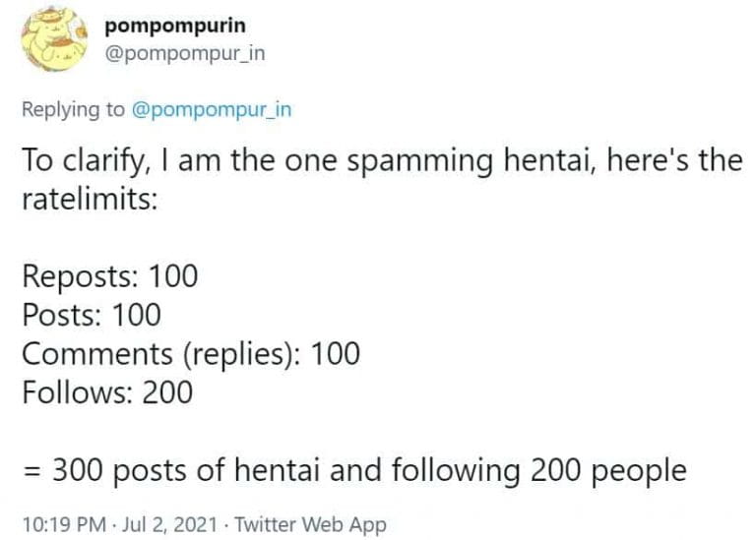Select the word "spamming" in the tweet
This screenshot has width=756, height=540.
[x=420, y=160]
